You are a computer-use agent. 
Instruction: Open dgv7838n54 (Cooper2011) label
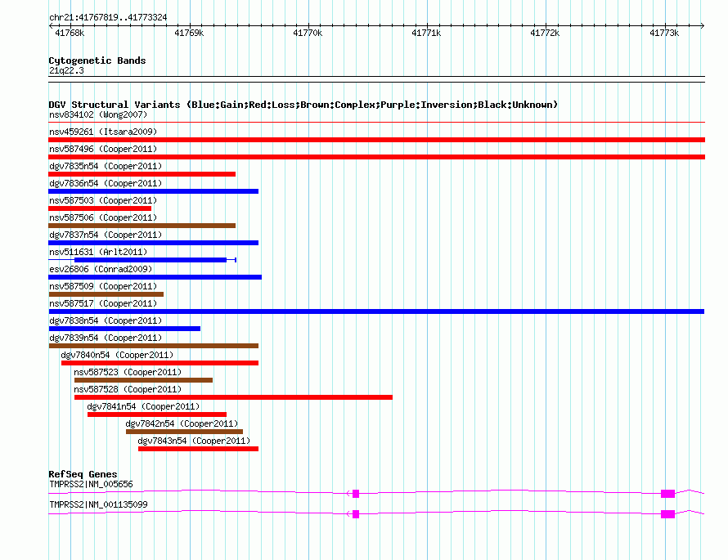106,320
